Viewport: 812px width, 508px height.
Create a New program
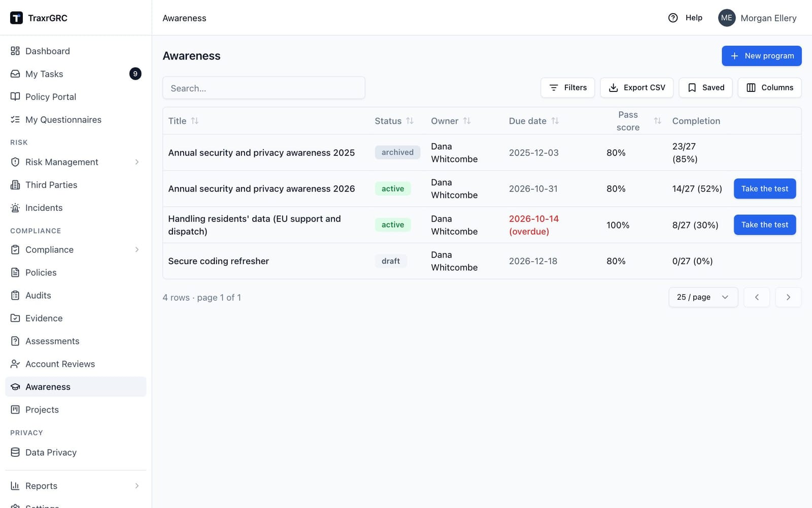pos(761,56)
